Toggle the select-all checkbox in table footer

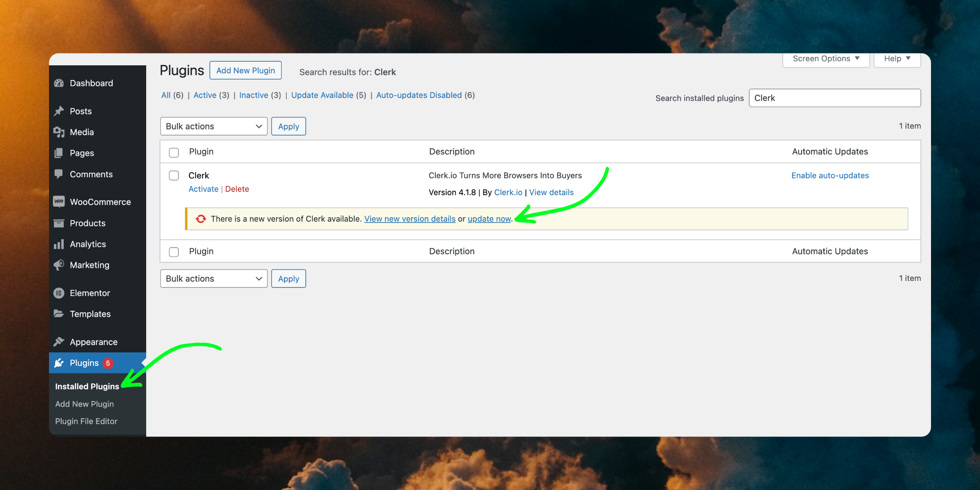click(174, 252)
